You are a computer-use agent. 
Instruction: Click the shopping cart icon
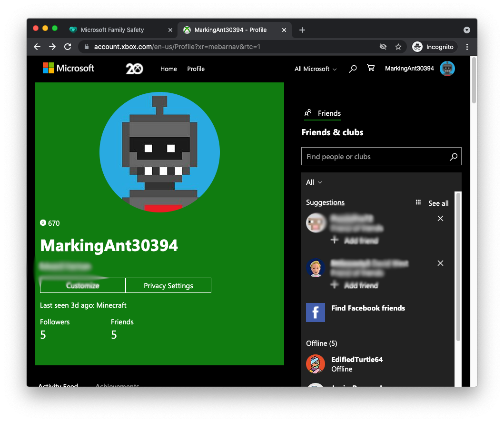[371, 68]
